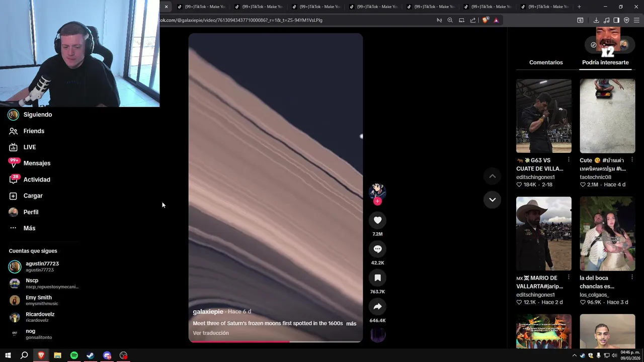Save video with the bookmark icon
Viewport: 644px width, 362px height.
(x=377, y=278)
